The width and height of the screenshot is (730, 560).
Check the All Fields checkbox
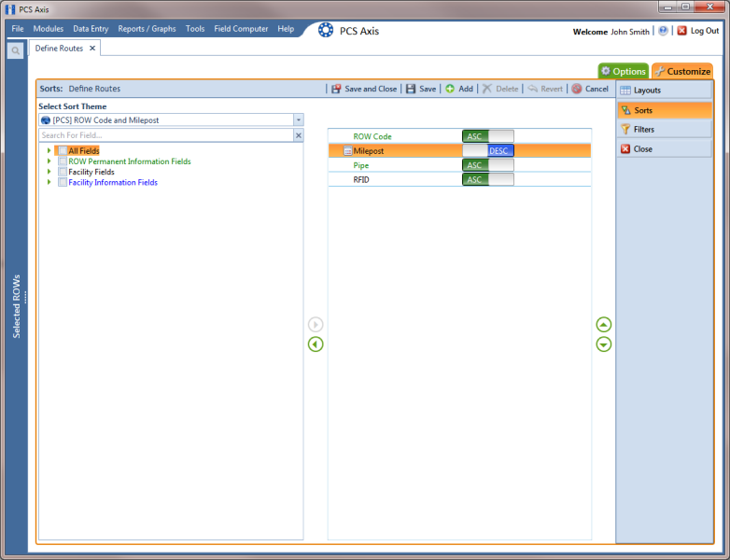point(63,151)
